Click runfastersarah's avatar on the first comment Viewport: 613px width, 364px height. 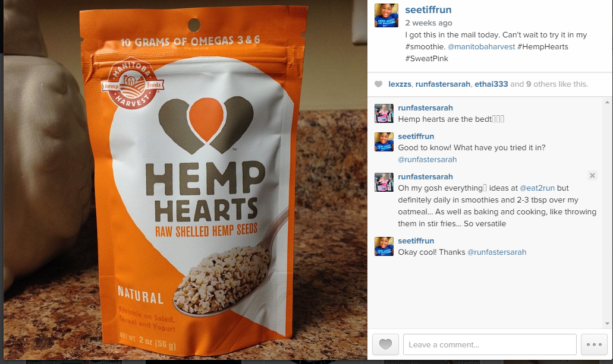(x=384, y=113)
